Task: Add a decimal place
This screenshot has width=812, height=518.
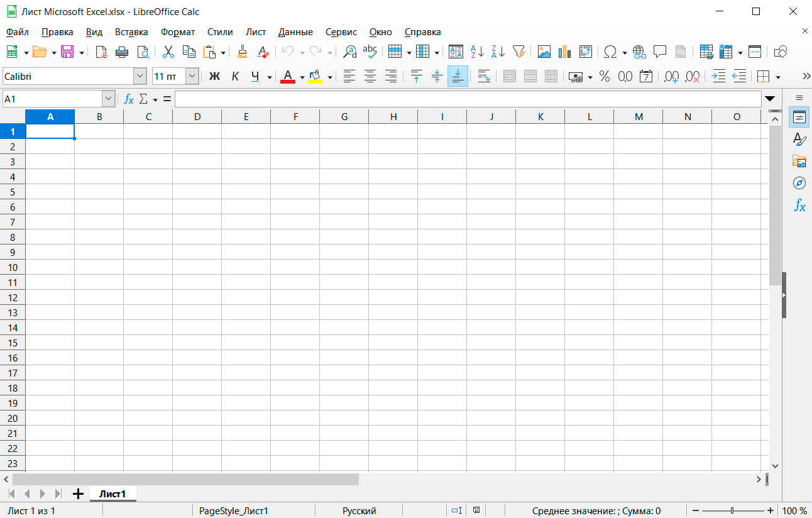Action: pyautogui.click(x=671, y=77)
